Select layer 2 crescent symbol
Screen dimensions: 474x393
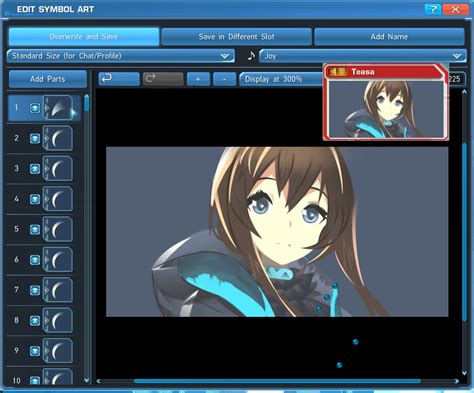tap(59, 138)
